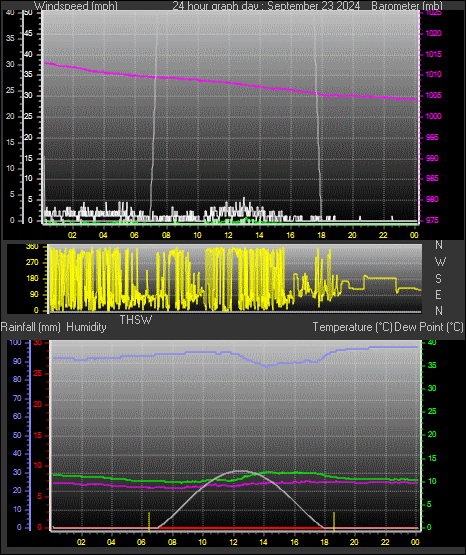Click the 40 dew point scale value
Screen dimensions: 466x555
(x=432, y=343)
